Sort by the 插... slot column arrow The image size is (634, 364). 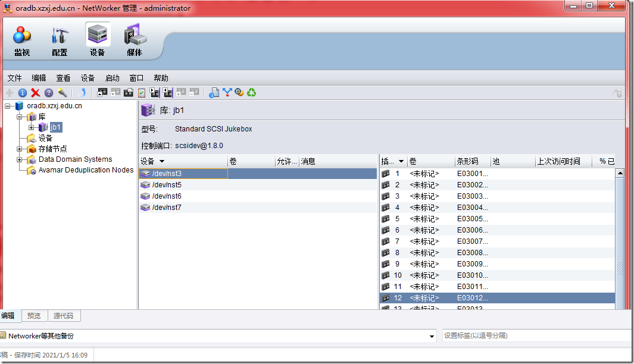401,161
